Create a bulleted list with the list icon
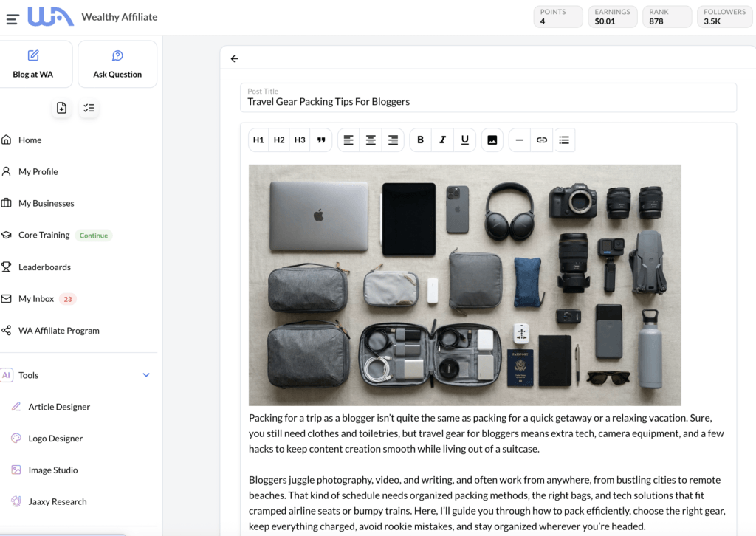The height and width of the screenshot is (536, 756). pyautogui.click(x=564, y=140)
